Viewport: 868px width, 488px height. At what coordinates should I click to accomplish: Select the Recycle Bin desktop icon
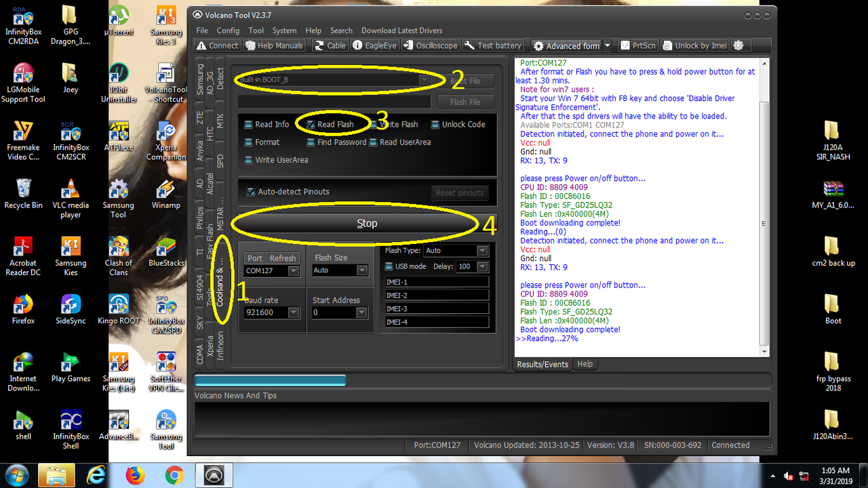(x=23, y=194)
